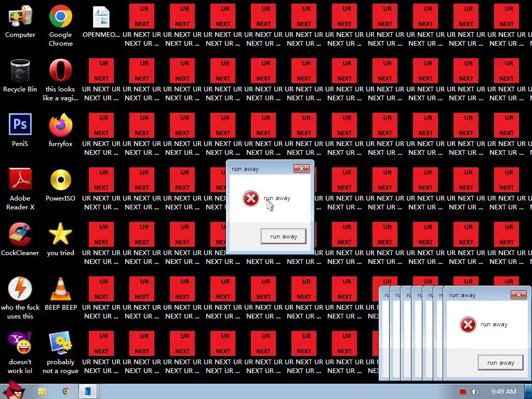The width and height of the screenshot is (532, 399).
Task: Open the OPENMEO... document icon
Action: [x=101, y=21]
